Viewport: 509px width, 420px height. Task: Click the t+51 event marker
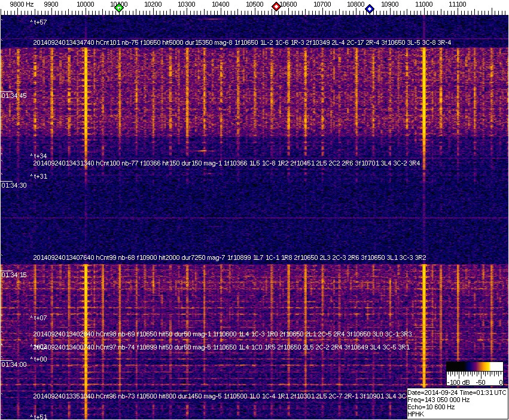pyautogui.click(x=39, y=416)
